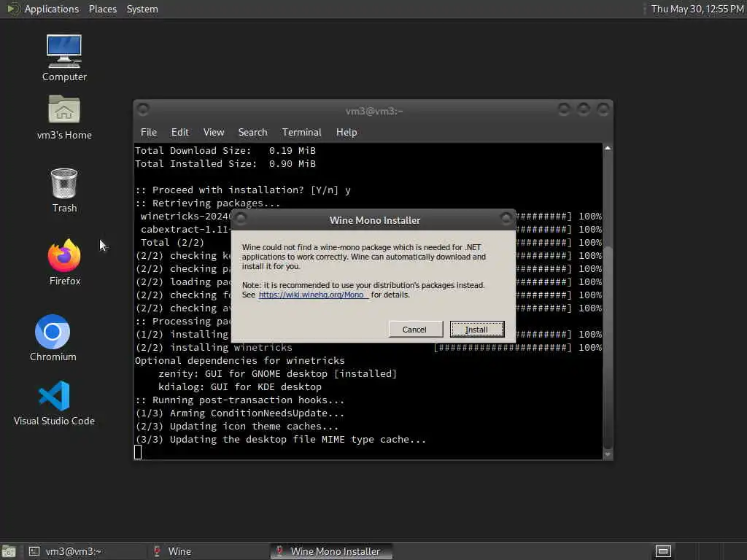
Task: Click the workspace switcher icon in bottom panel
Action: (x=663, y=551)
